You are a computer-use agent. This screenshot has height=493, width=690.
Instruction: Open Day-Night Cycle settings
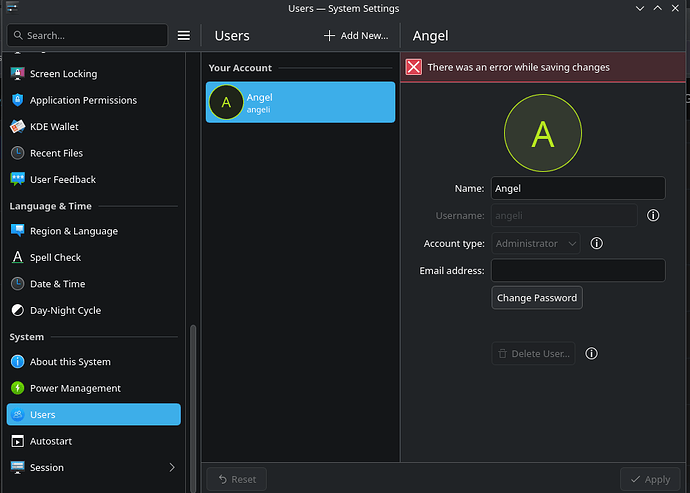tap(93, 310)
